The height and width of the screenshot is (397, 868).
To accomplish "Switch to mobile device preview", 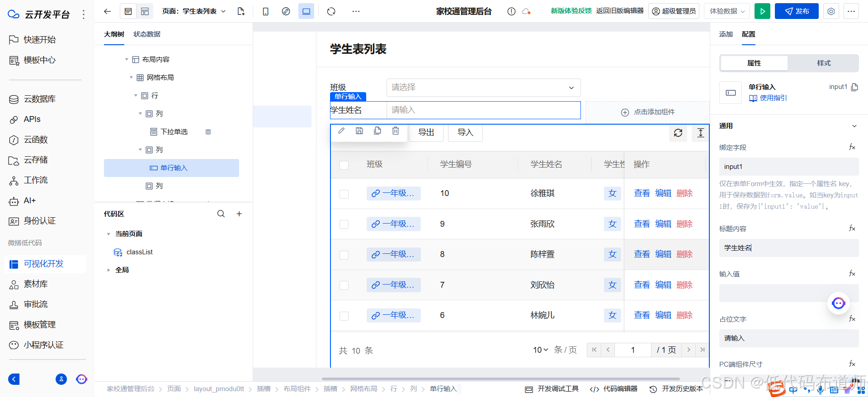I will (x=266, y=11).
